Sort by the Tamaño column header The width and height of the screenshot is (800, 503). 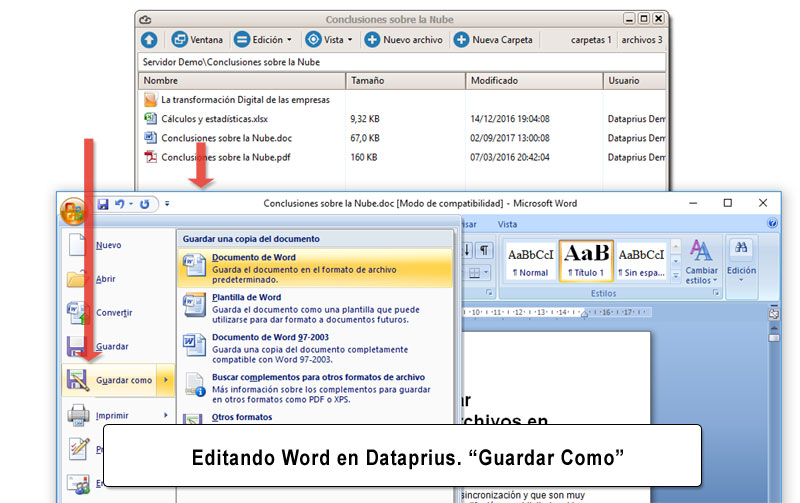click(406, 81)
